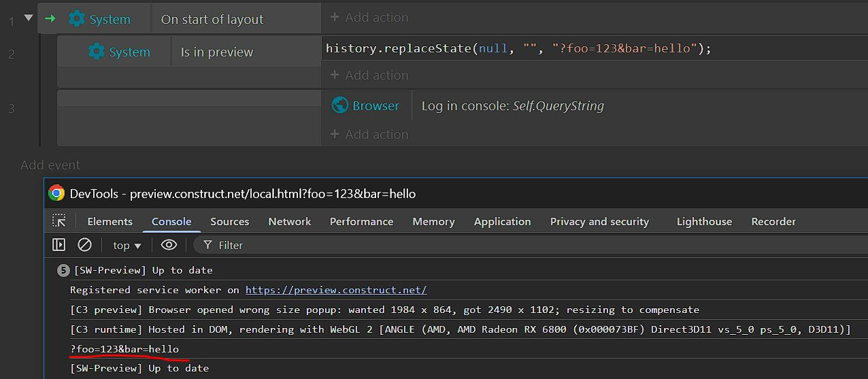Viewport: 868px width, 379px height.
Task: Open the top JavaScript context dropdown
Action: click(x=127, y=246)
